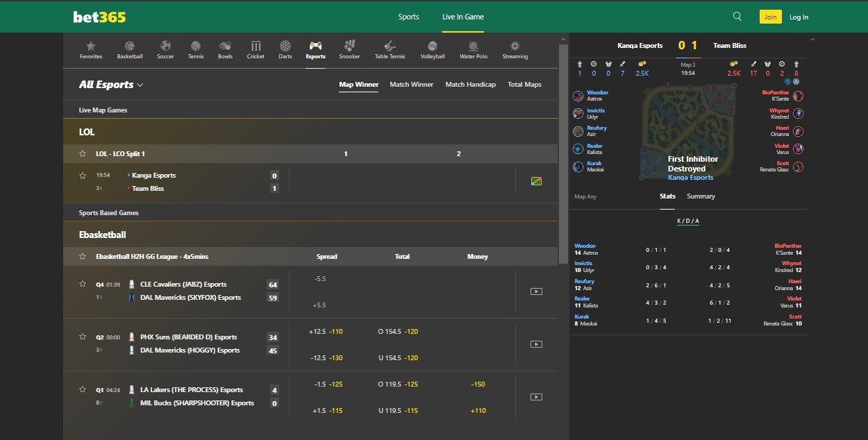Open the search magnifier in header
The image size is (868, 440).
click(x=737, y=17)
